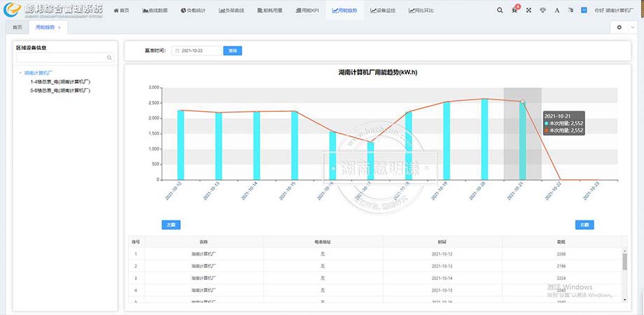Open the 你好 湖南计算机厂 user menu
Image resolution: width=644 pixels, height=315 pixels.
tap(614, 11)
